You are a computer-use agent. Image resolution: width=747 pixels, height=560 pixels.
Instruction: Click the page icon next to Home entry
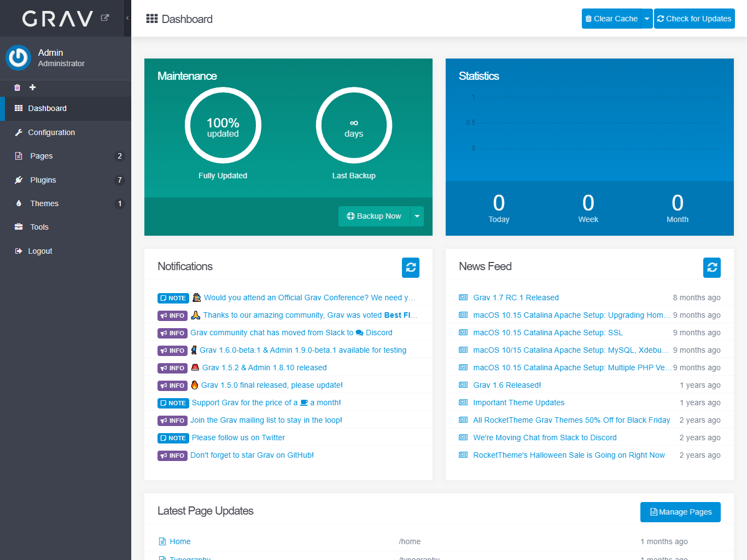162,541
